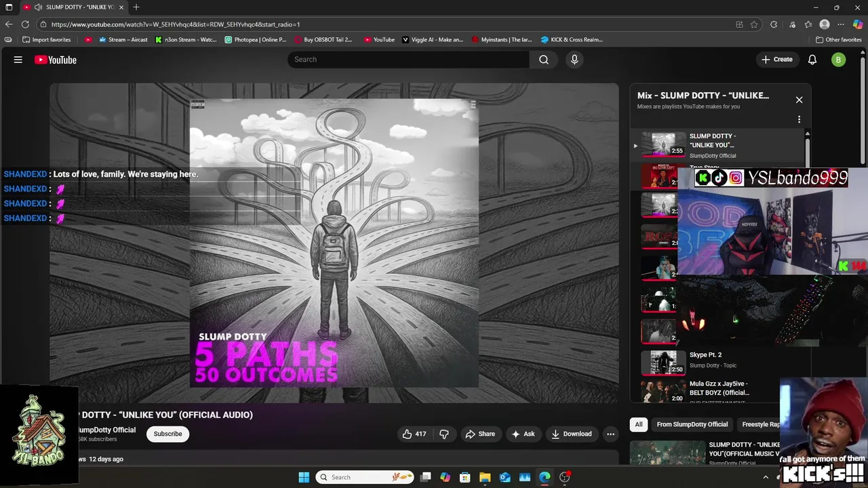Select current SLUMP DOTTY Unlike You playlist item
The image size is (868, 488).
click(717, 145)
